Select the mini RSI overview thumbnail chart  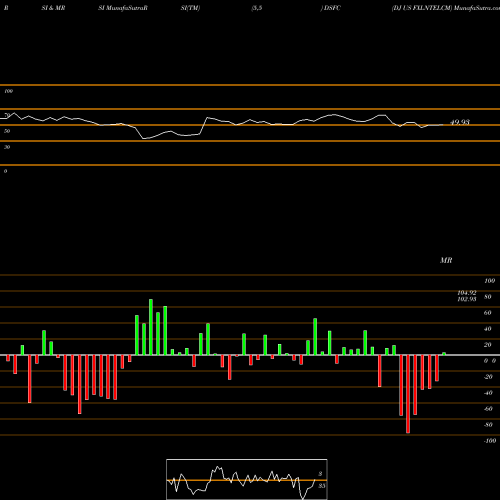click(x=247, y=479)
